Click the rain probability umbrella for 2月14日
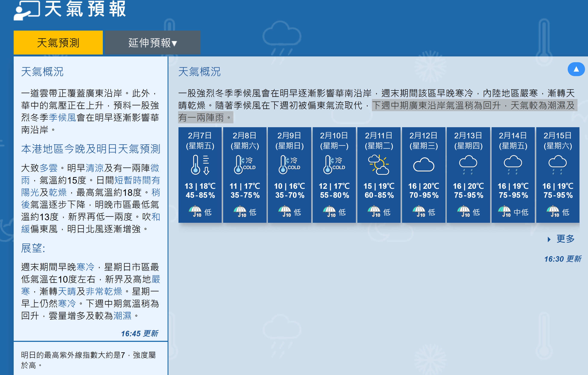Image resolution: width=588 pixels, height=375 pixels. click(504, 211)
